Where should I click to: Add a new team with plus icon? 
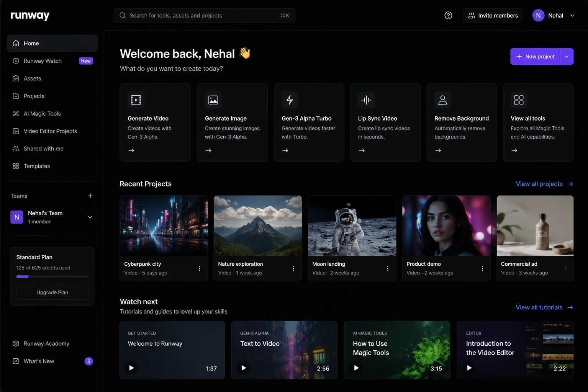[x=90, y=196]
